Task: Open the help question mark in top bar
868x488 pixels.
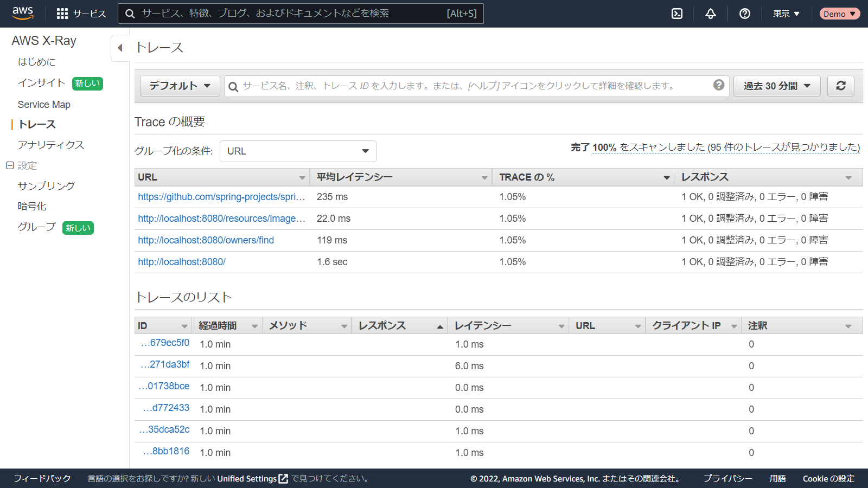Action: 745,14
